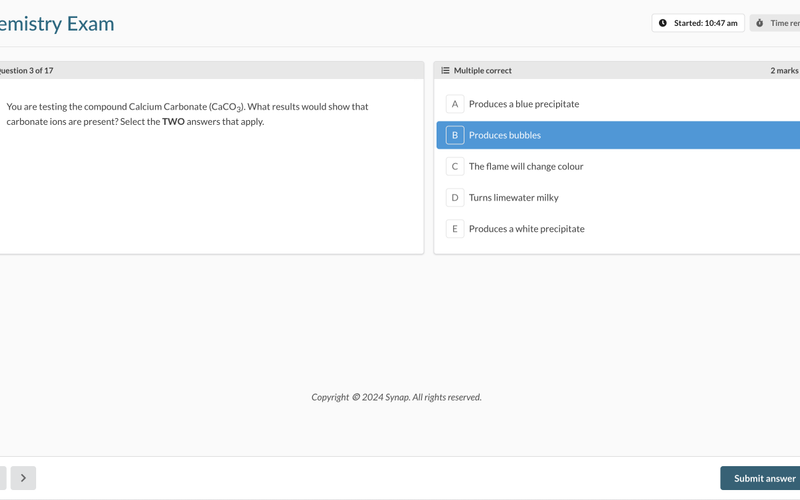The width and height of the screenshot is (800, 500).
Task: Click the Copyright 2024 Synap footer text
Action: pos(396,397)
